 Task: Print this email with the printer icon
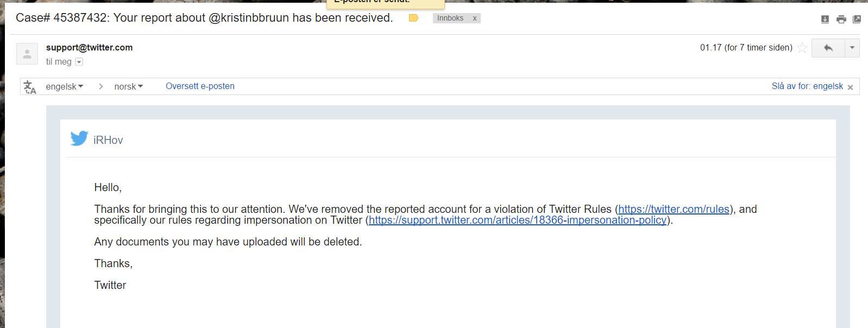[x=841, y=19]
